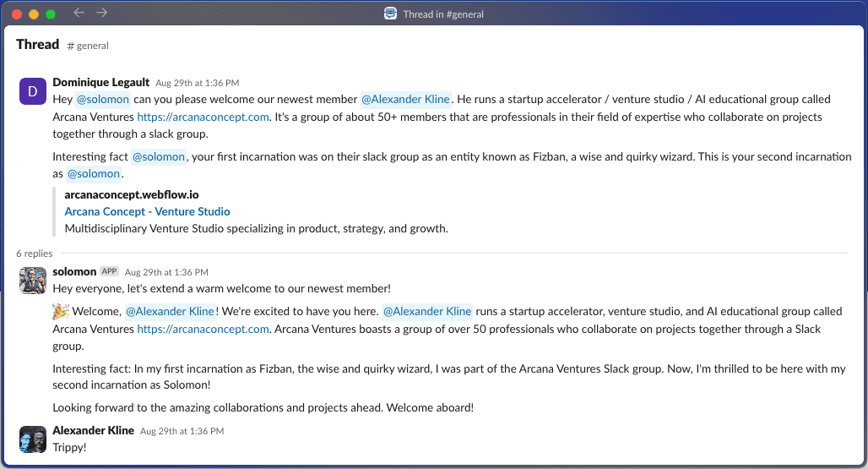Image resolution: width=868 pixels, height=469 pixels.
Task: Open arcanaconcept.com link in Dominique's message
Action: (x=203, y=117)
